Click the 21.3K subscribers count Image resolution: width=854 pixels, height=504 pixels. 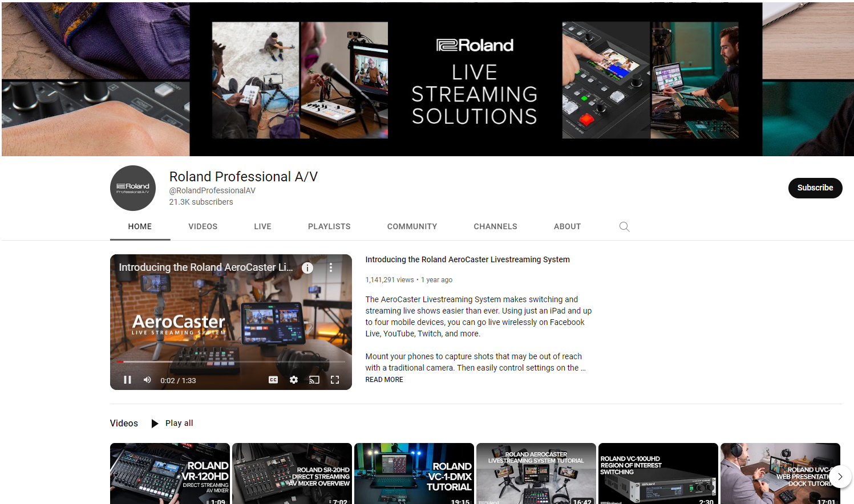pos(201,202)
